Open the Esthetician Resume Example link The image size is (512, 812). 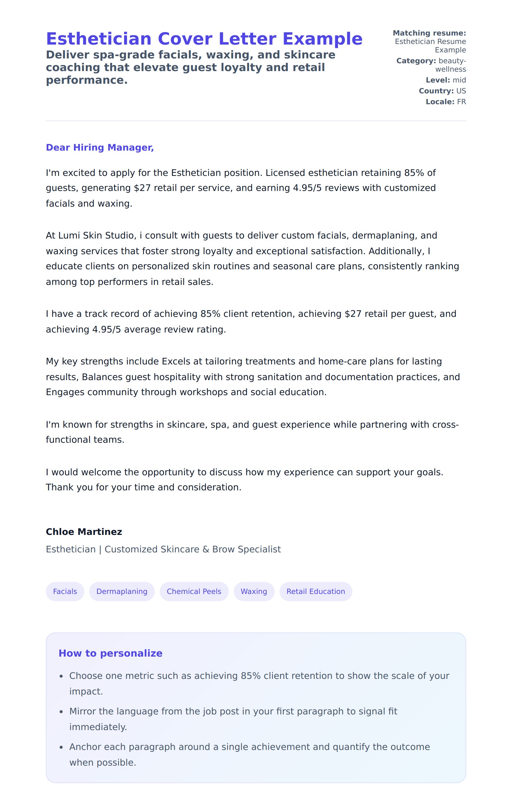point(430,45)
